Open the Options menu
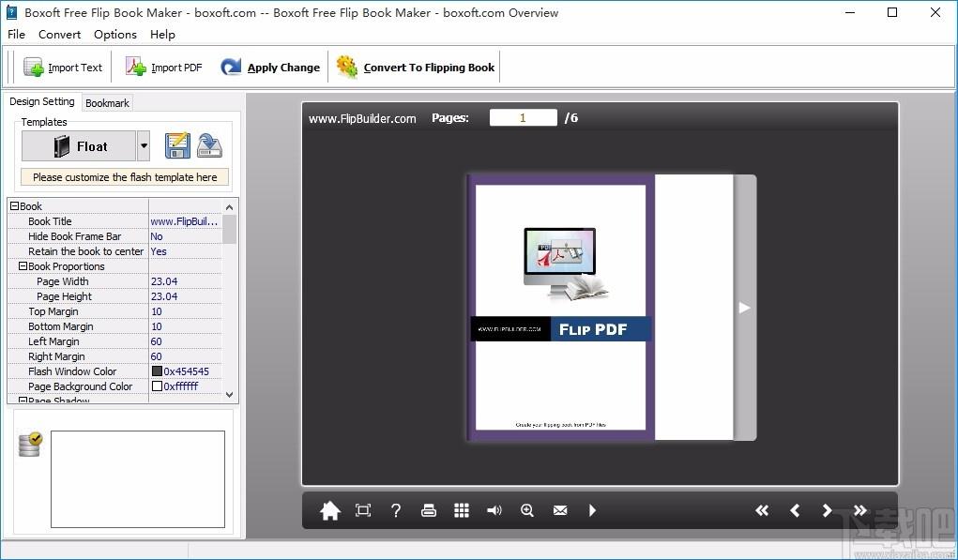The image size is (958, 560). 115,35
